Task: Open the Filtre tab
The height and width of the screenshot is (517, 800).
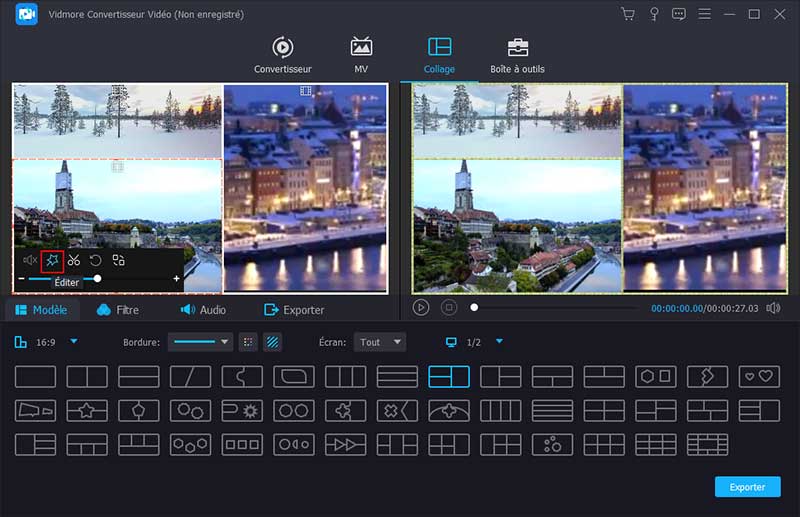Action: 118,310
